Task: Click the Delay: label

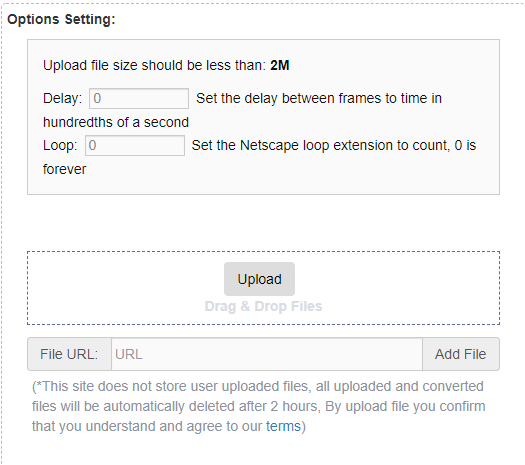Action: pos(63,98)
